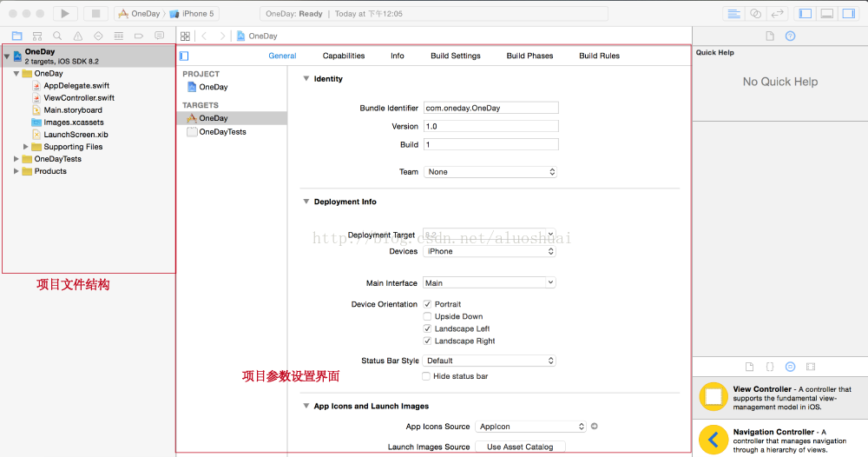Switch to the Capabilities tab
This screenshot has height=457, width=868.
click(x=344, y=56)
